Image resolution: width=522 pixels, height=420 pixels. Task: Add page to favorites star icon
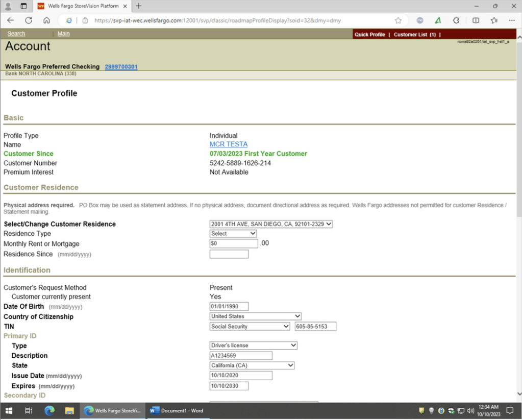398,20
